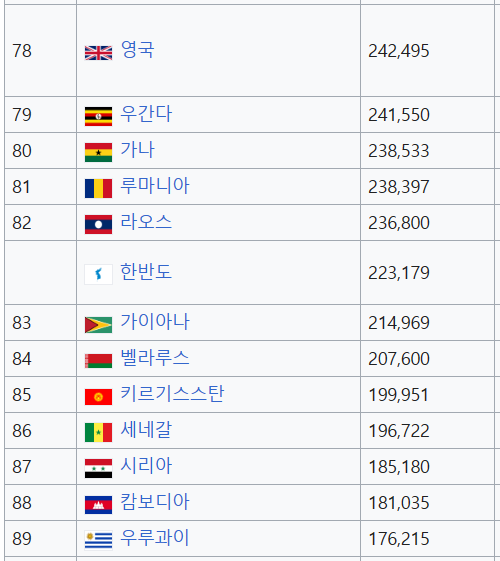Select the area value 241,550
500x561 pixels.
399,115
